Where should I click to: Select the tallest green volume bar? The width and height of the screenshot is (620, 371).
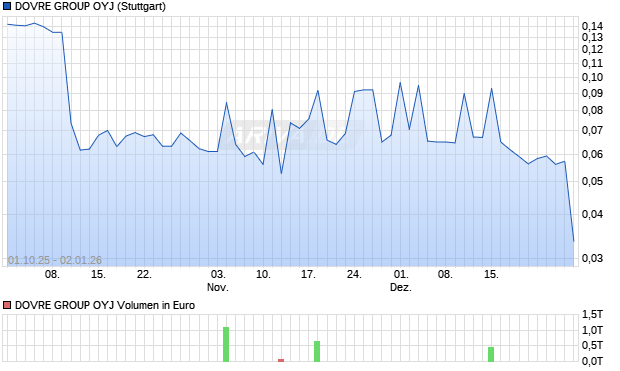226,344
